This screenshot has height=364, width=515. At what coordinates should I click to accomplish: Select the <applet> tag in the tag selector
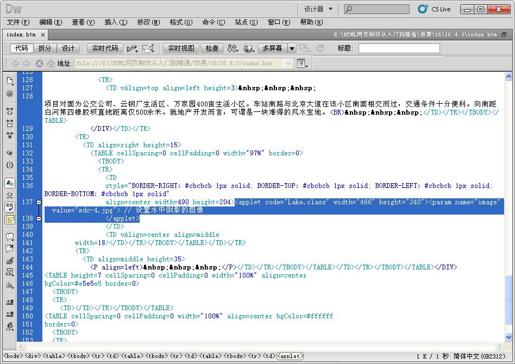[x=290, y=356]
